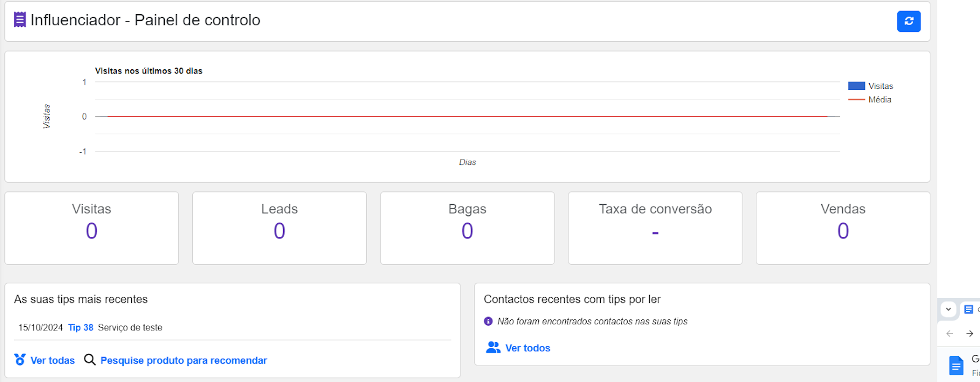Click the magnifying glass search icon
This screenshot has width=980, height=382.
pyautogui.click(x=89, y=359)
